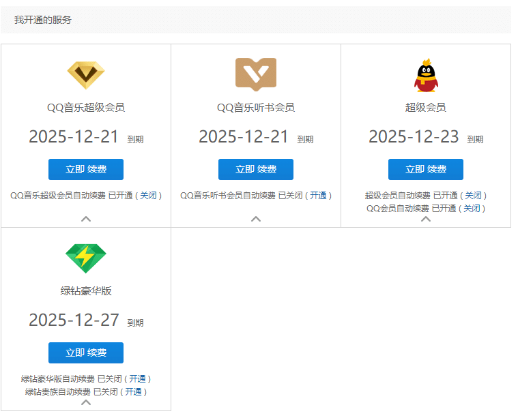Click the 2025-12-23 expiry date

pos(414,136)
